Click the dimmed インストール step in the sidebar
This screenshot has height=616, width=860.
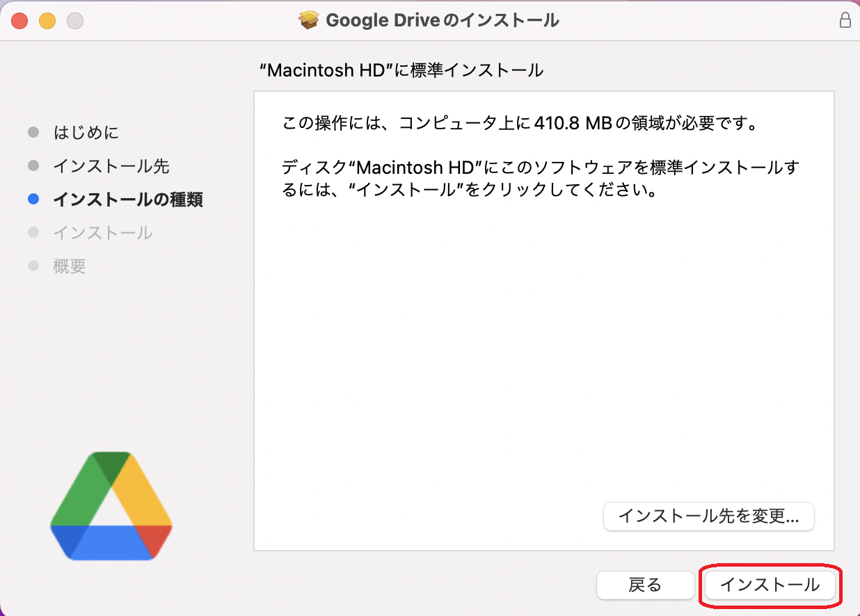point(102,233)
